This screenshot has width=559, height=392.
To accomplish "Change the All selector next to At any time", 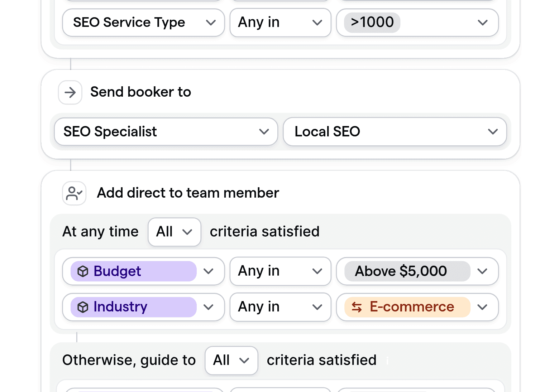I will pos(174,232).
